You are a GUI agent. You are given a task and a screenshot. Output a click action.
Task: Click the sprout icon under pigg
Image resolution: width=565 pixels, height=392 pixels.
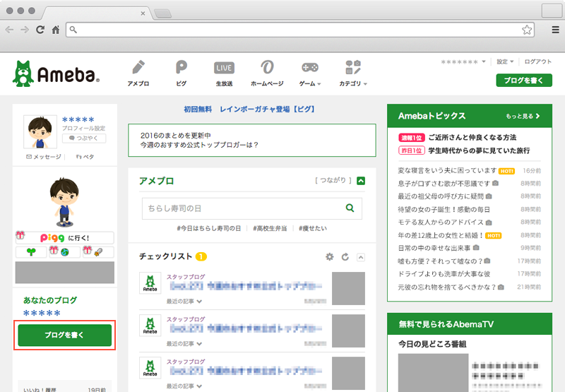[x=31, y=252]
